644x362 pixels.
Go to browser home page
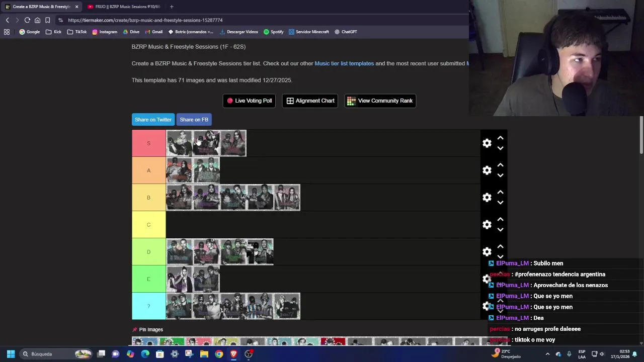click(37, 20)
